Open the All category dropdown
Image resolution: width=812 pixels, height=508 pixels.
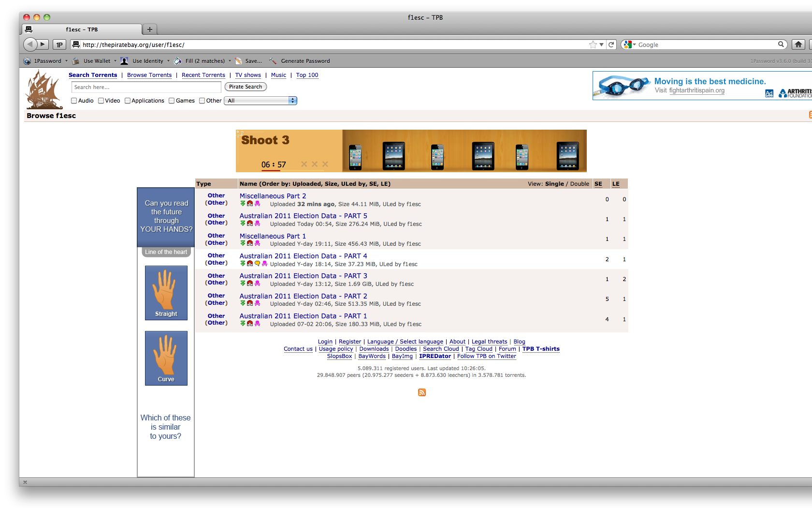[x=261, y=101]
